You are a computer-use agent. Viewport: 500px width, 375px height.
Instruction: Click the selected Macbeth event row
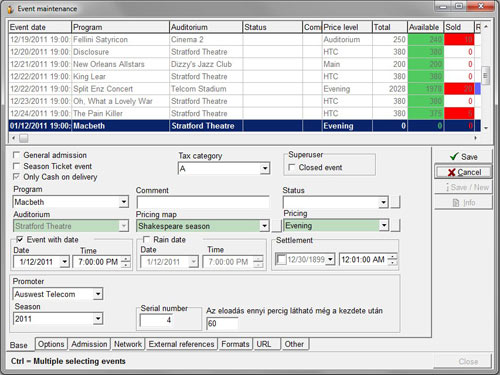245,126
